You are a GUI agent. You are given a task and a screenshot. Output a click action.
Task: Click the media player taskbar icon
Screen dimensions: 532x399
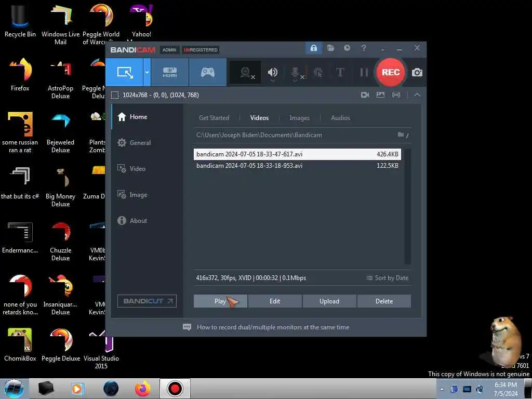tap(77, 389)
